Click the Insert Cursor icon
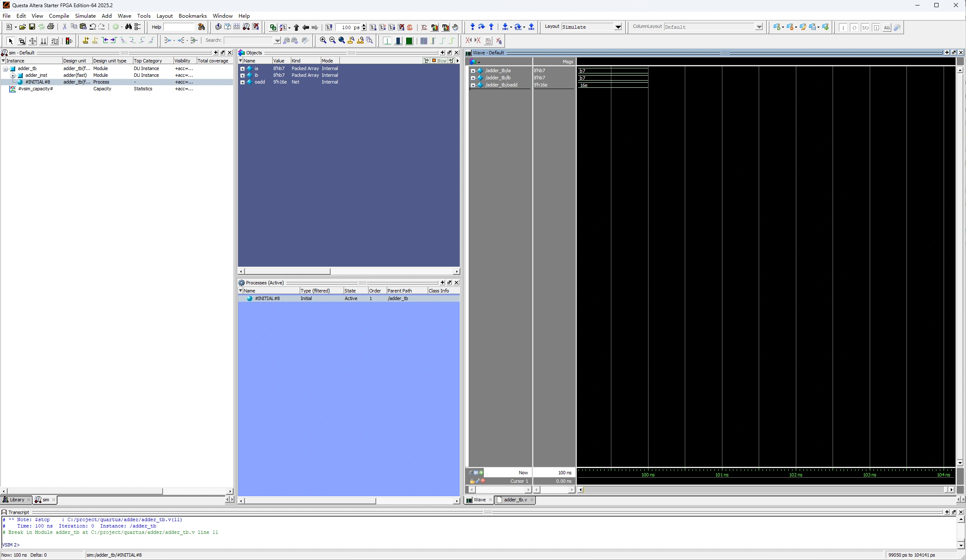 (85, 41)
